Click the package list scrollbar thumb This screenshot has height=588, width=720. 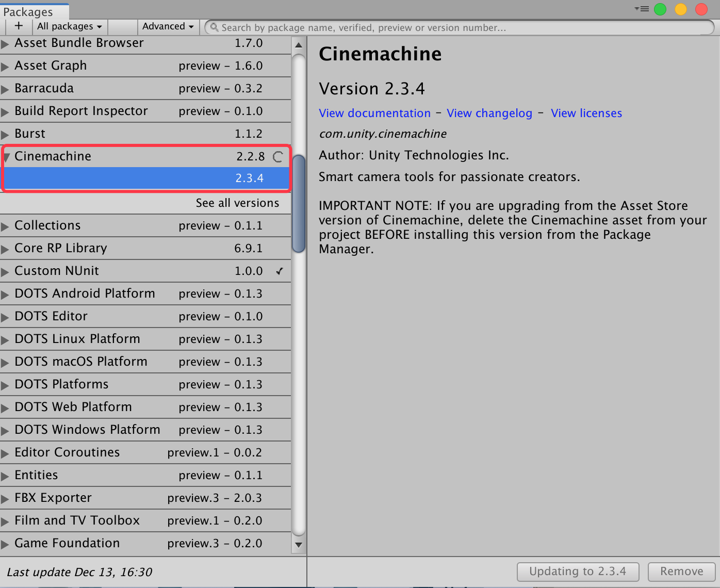click(x=299, y=204)
